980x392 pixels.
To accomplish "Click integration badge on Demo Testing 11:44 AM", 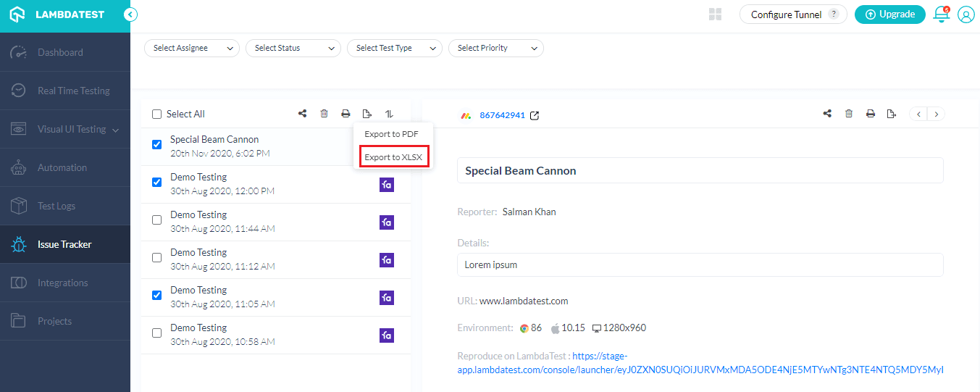I will (x=387, y=222).
